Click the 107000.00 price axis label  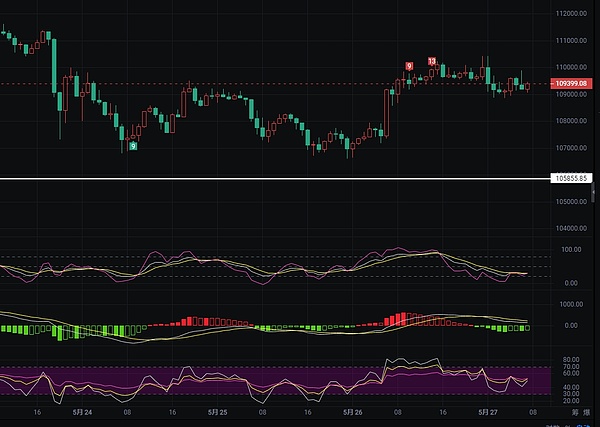(571, 148)
